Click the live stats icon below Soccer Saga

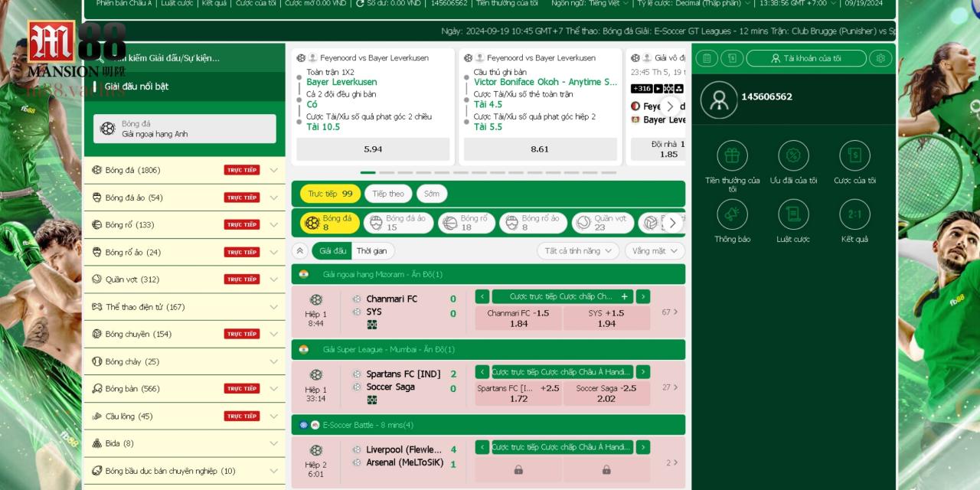point(372,400)
